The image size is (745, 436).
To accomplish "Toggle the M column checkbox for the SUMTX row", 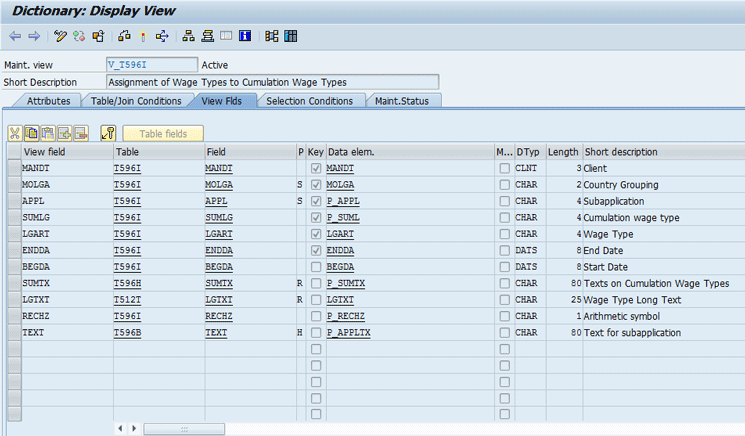I will click(x=504, y=284).
